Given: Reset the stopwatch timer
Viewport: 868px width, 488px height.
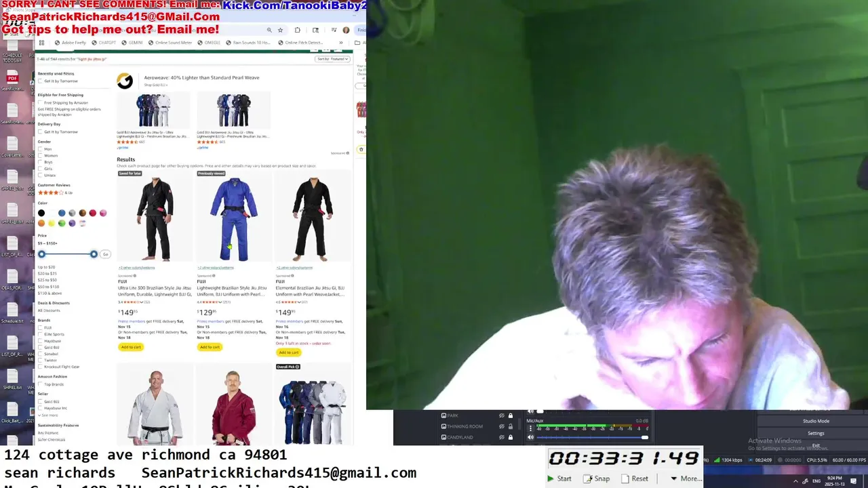Looking at the screenshot, I should [x=635, y=479].
